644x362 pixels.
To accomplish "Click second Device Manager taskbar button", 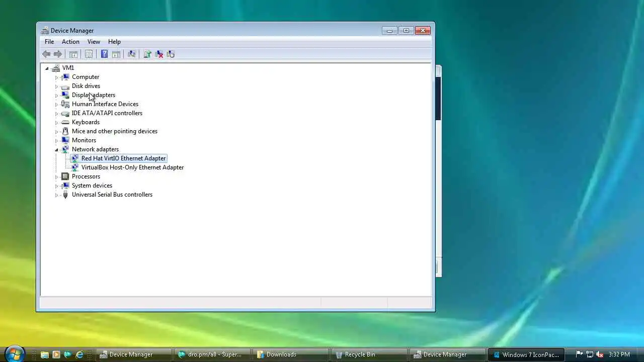I will click(447, 354).
